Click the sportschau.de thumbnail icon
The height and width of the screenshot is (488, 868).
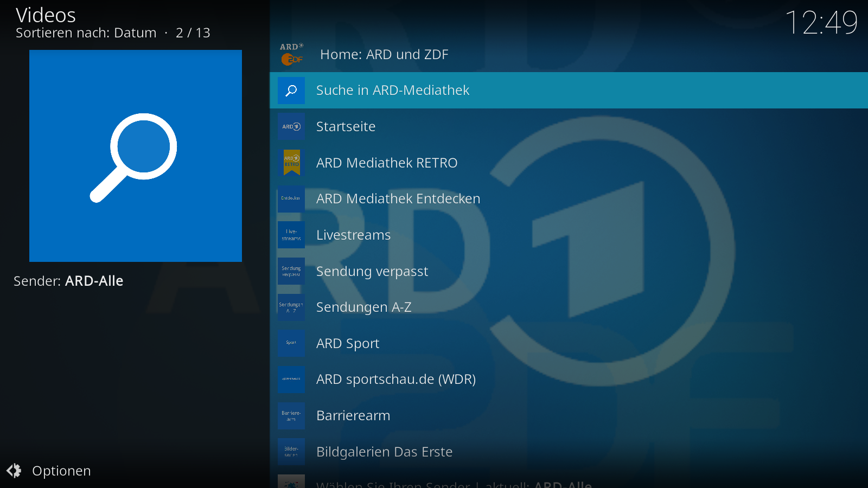pyautogui.click(x=291, y=380)
